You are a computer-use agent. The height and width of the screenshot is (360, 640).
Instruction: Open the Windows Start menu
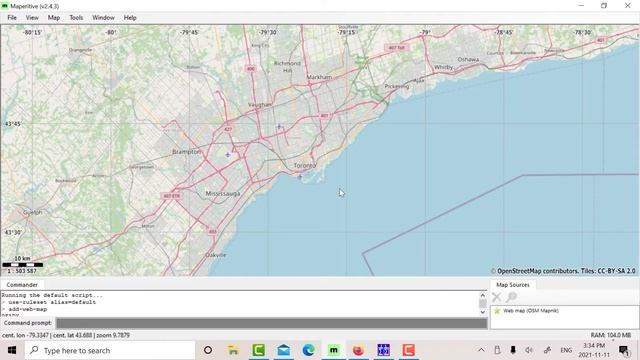pyautogui.click(x=12, y=350)
